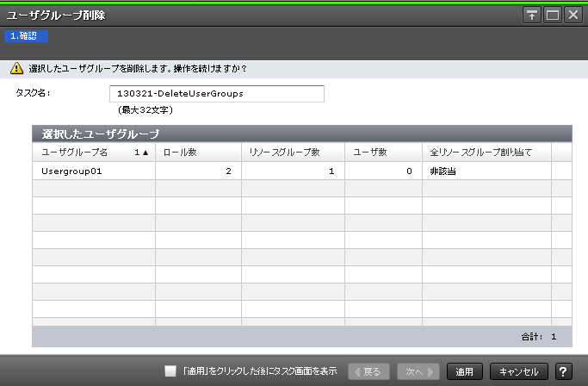Screen dimensions: 588x386
Task: Click the ロール数 value 2 cell
Action: (198, 171)
